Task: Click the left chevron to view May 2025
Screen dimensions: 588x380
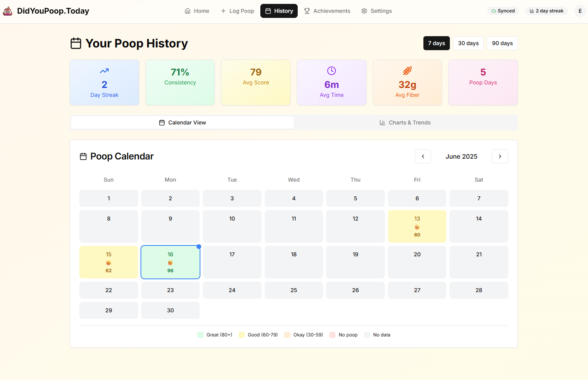Action: click(x=423, y=156)
